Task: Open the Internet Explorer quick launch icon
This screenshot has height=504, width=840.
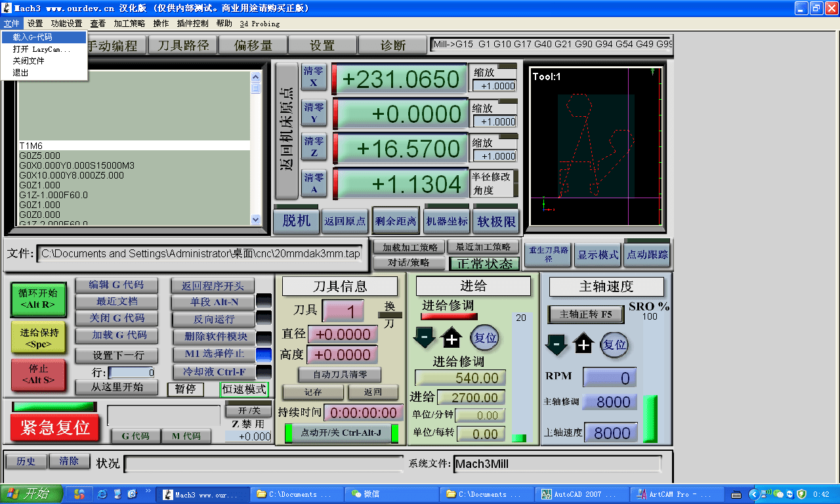Action: [x=102, y=493]
